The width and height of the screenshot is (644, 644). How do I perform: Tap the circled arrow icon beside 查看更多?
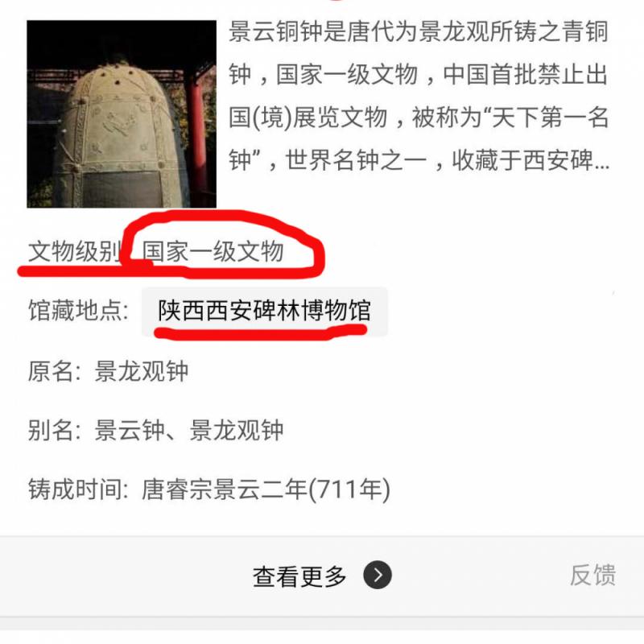tap(378, 575)
